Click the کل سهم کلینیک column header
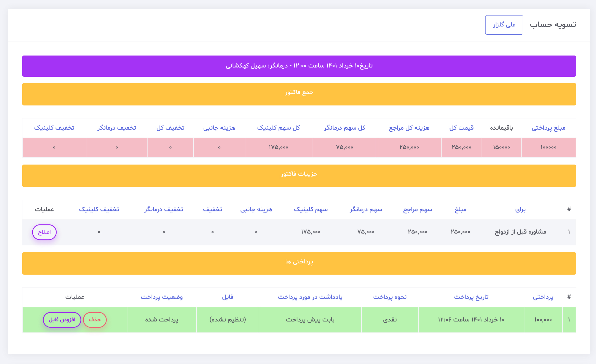Viewport: 596px width, 364px height. point(278,128)
